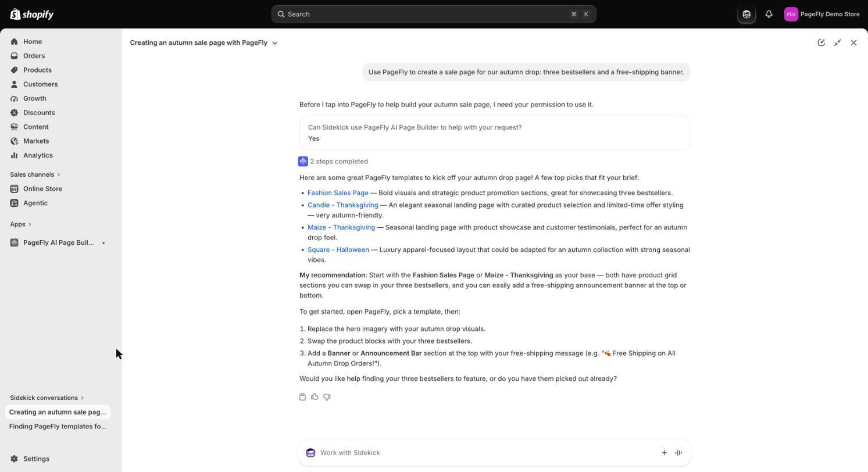Open Maize - Thanksgiving template link
Screen dimensions: 868x472
click(341, 227)
